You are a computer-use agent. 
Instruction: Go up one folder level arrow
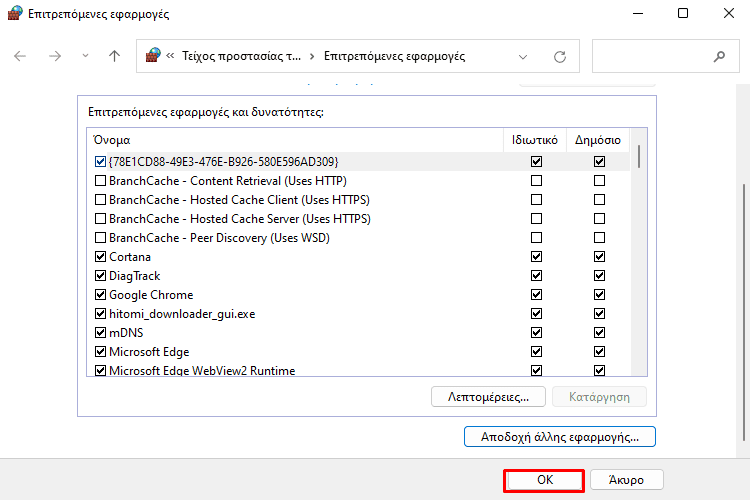pyautogui.click(x=114, y=56)
